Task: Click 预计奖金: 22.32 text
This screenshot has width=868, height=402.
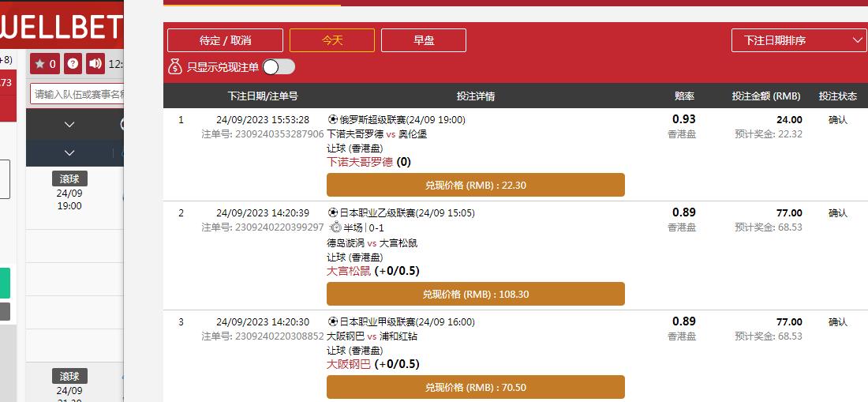Action: pos(769,134)
